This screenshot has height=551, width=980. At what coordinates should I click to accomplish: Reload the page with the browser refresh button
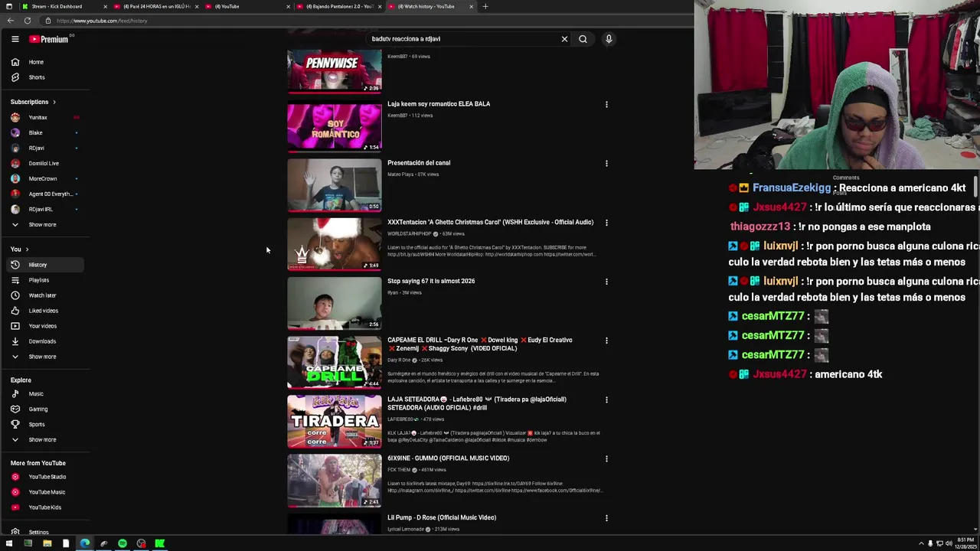[x=27, y=21]
